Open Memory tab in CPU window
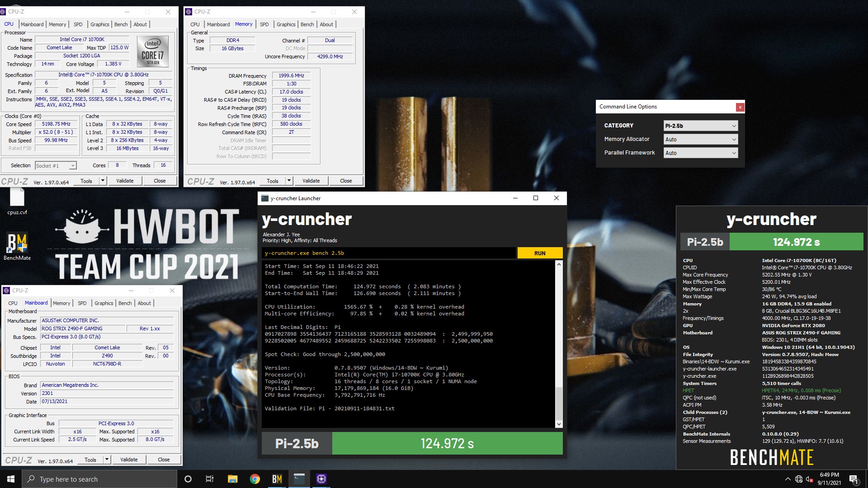Image resolution: width=868 pixels, height=488 pixels. 57,24
